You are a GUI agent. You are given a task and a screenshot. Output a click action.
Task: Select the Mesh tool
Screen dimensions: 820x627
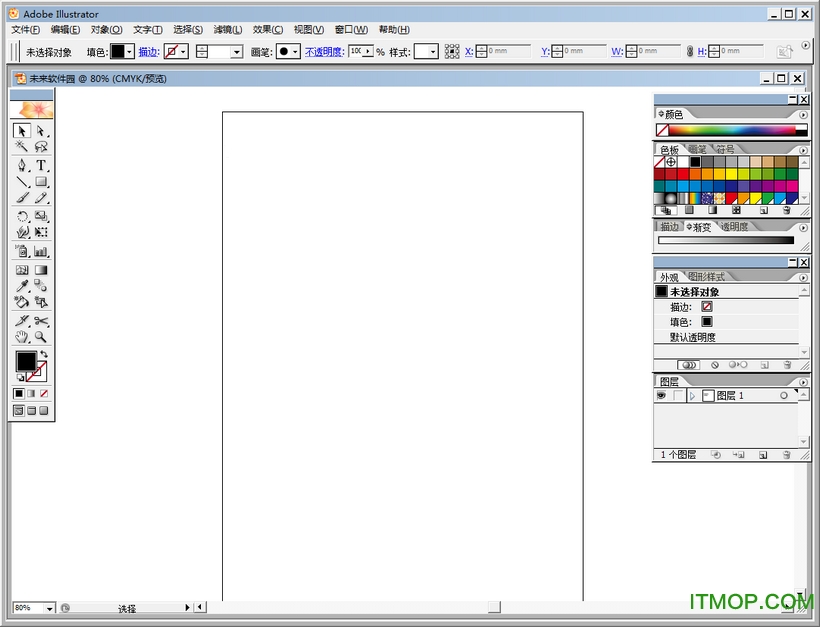click(x=21, y=270)
